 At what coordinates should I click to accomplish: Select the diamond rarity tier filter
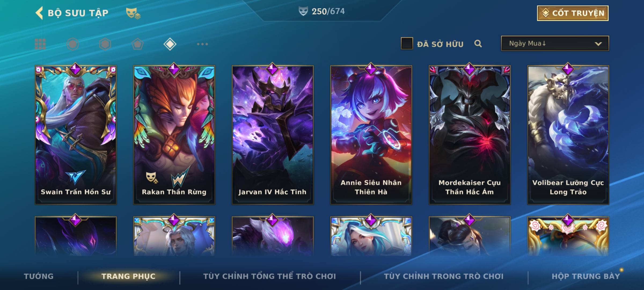[x=170, y=44]
